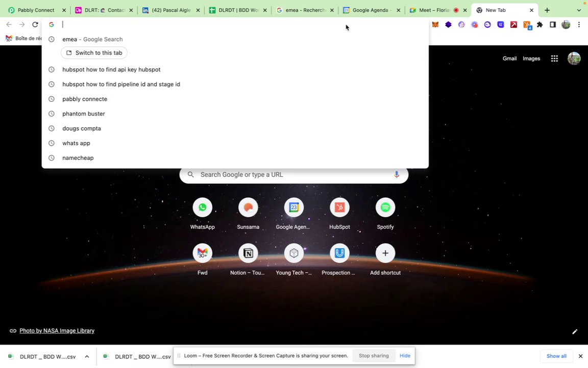Open Photo by NASA Image Library link
588x368 pixels.
pos(57,331)
